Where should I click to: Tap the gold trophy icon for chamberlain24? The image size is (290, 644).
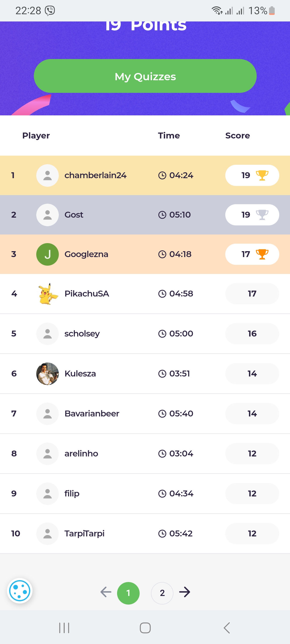[262, 175]
